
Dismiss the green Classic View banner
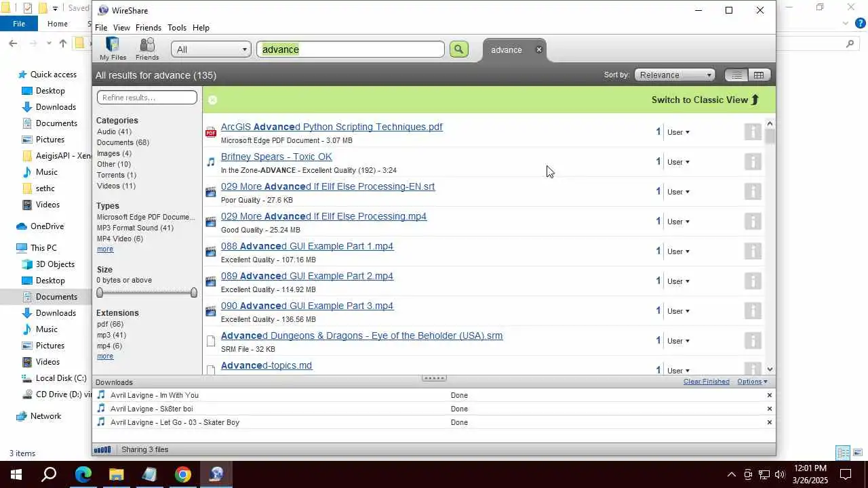(x=212, y=100)
